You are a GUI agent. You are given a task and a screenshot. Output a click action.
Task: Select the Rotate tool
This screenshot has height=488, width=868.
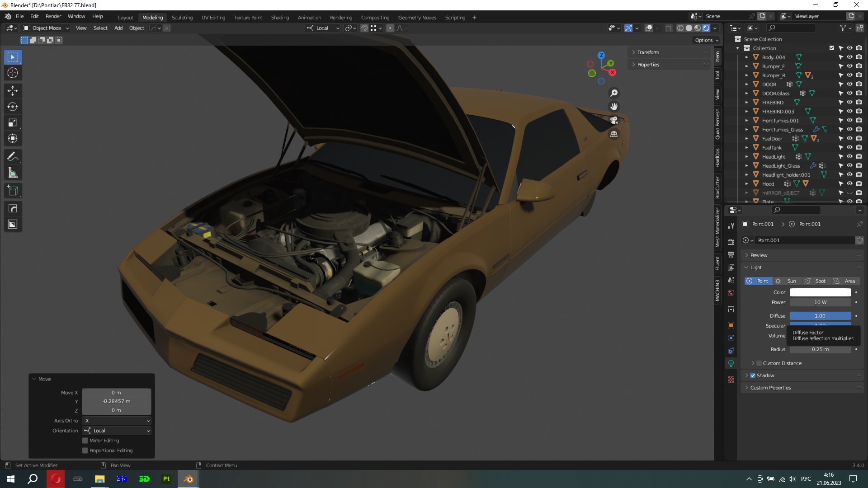click(x=13, y=107)
